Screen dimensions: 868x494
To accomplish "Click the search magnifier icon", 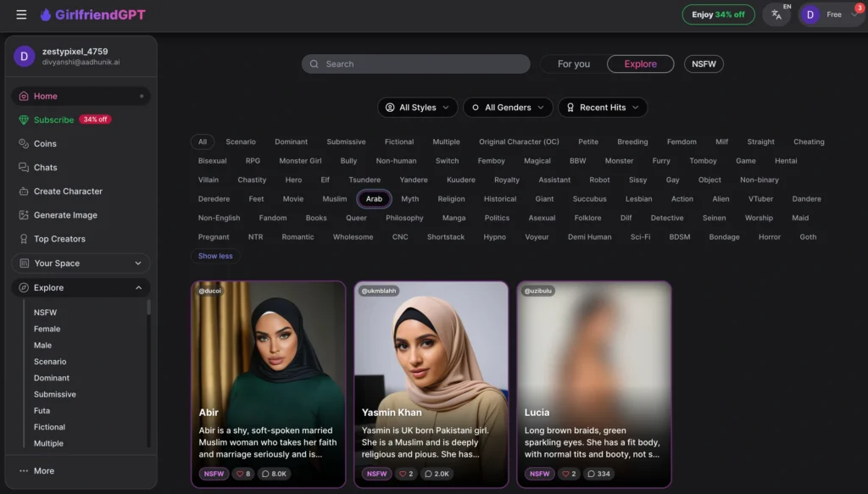I will (314, 64).
